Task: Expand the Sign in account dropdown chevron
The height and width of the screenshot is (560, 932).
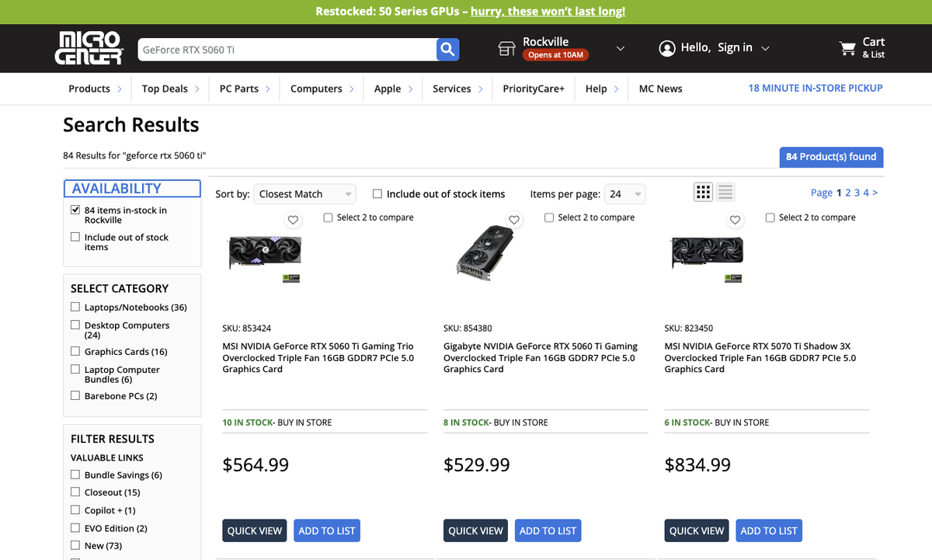Action: coord(765,48)
